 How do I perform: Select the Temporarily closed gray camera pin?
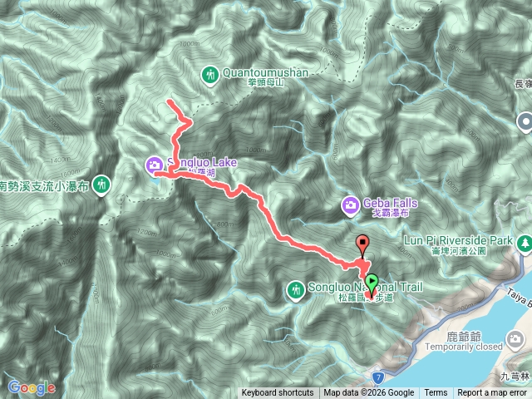pyautogui.click(x=515, y=339)
